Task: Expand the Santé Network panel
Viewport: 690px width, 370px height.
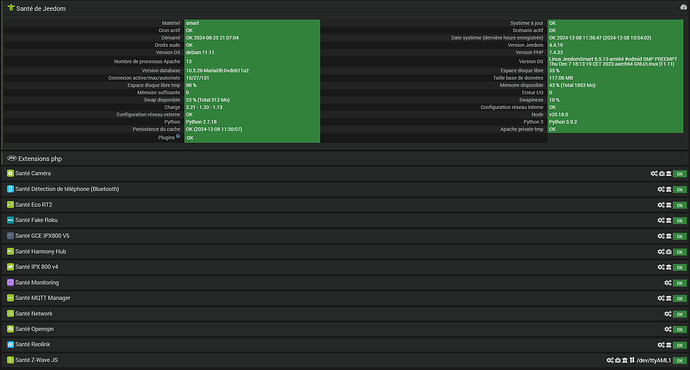Action: [34, 314]
